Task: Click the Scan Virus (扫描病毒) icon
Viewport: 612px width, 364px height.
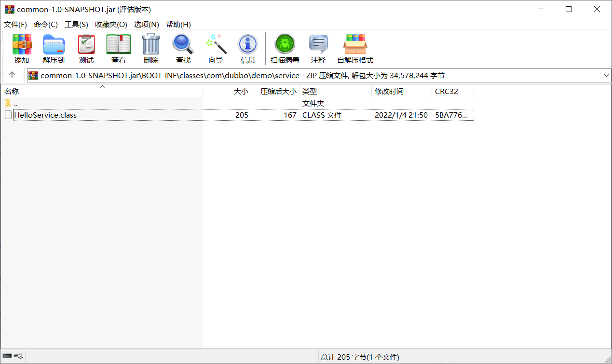Action: pyautogui.click(x=285, y=49)
